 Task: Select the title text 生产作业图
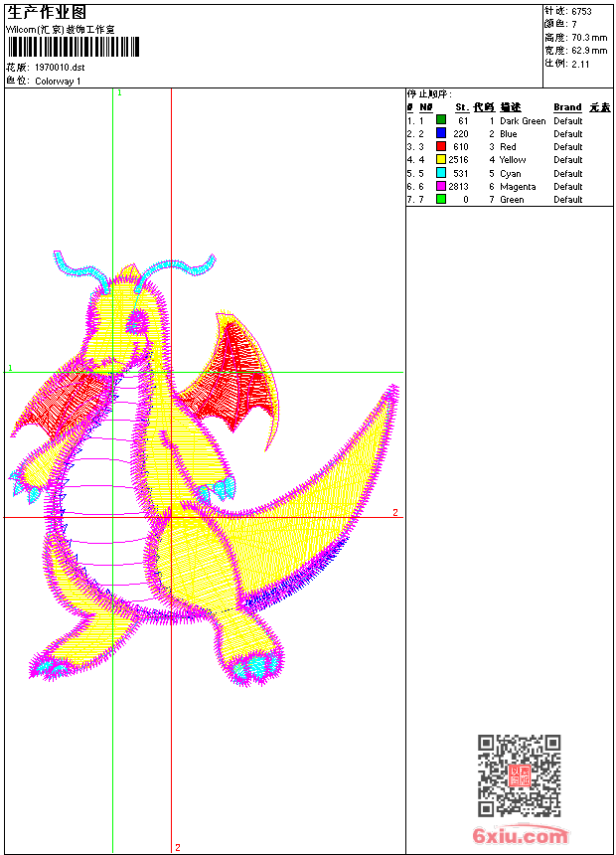pyautogui.click(x=47, y=13)
